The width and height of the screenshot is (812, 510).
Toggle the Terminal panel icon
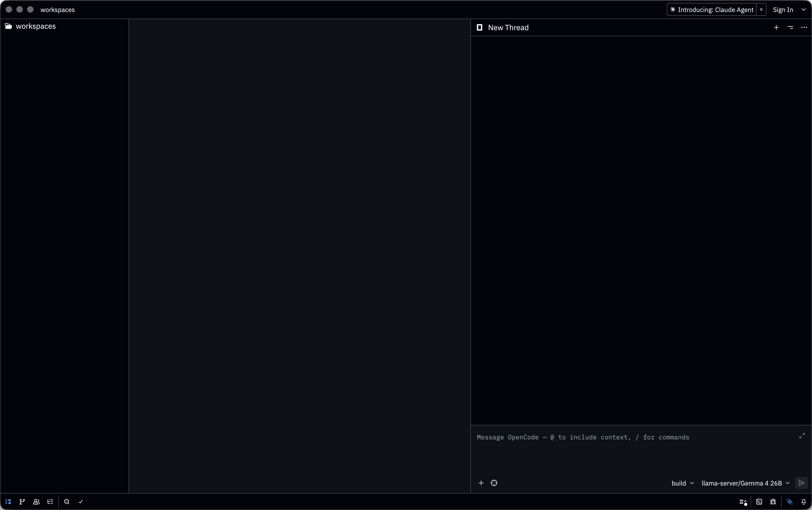[759, 502]
